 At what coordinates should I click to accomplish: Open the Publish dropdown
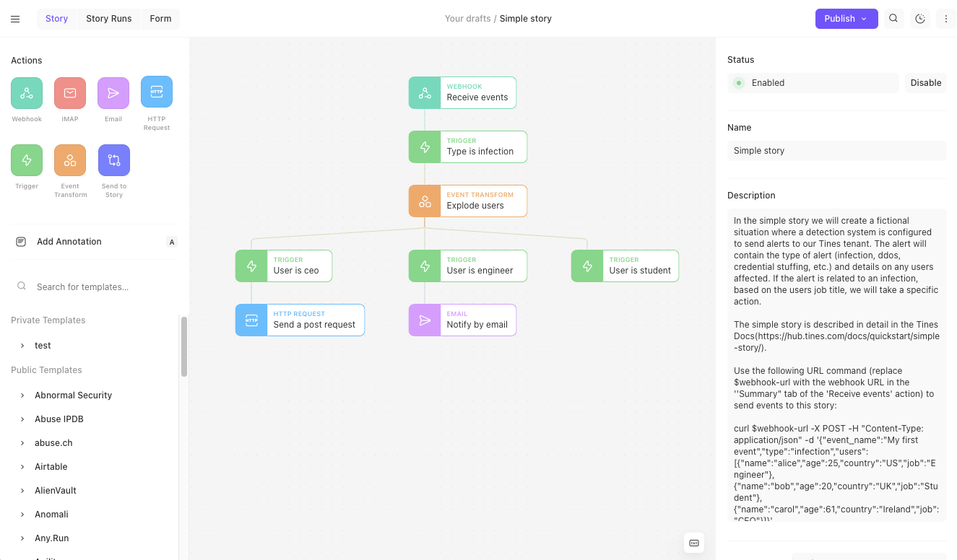846,19
